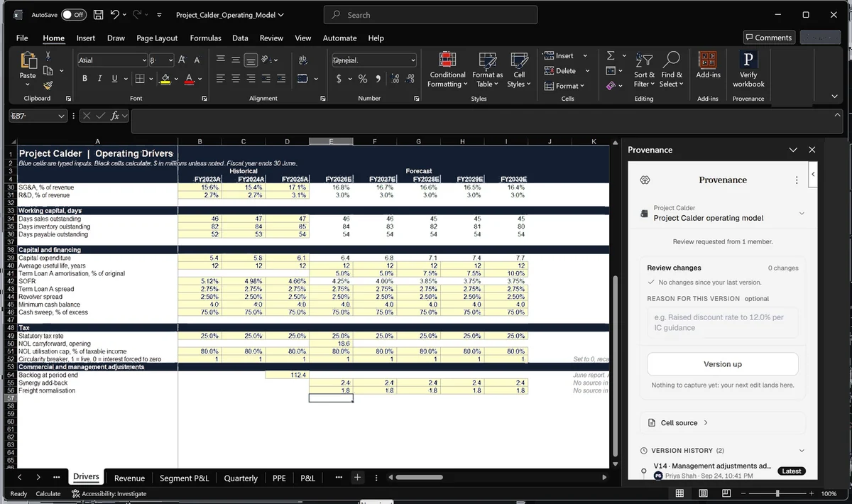Viewport: 852px width, 504px height.
Task: Open the Format cells menu
Action: [564, 86]
